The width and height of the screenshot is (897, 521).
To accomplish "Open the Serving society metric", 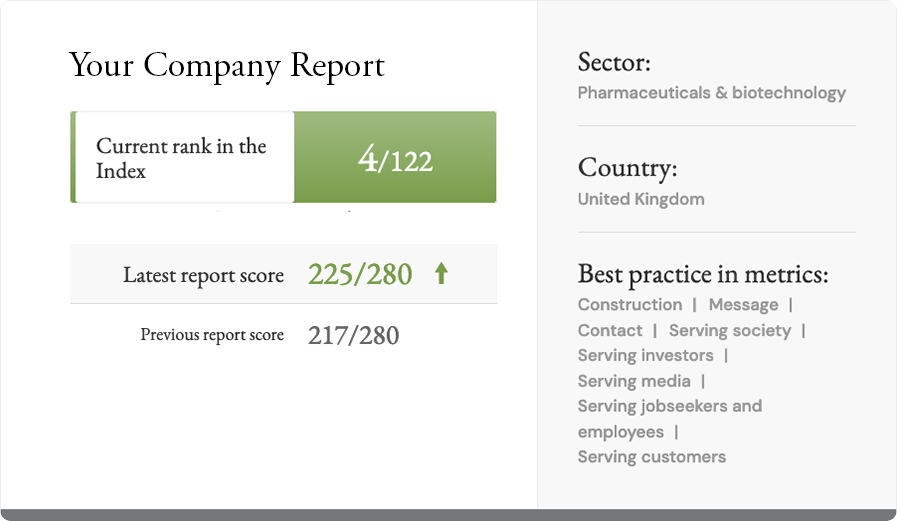I will tap(730, 330).
